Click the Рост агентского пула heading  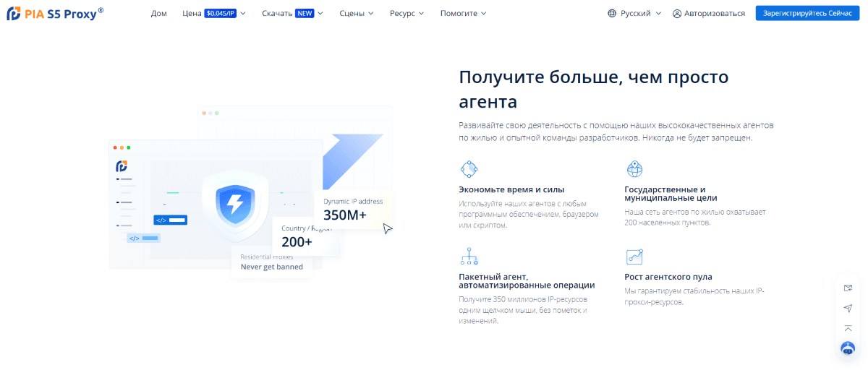click(x=668, y=277)
